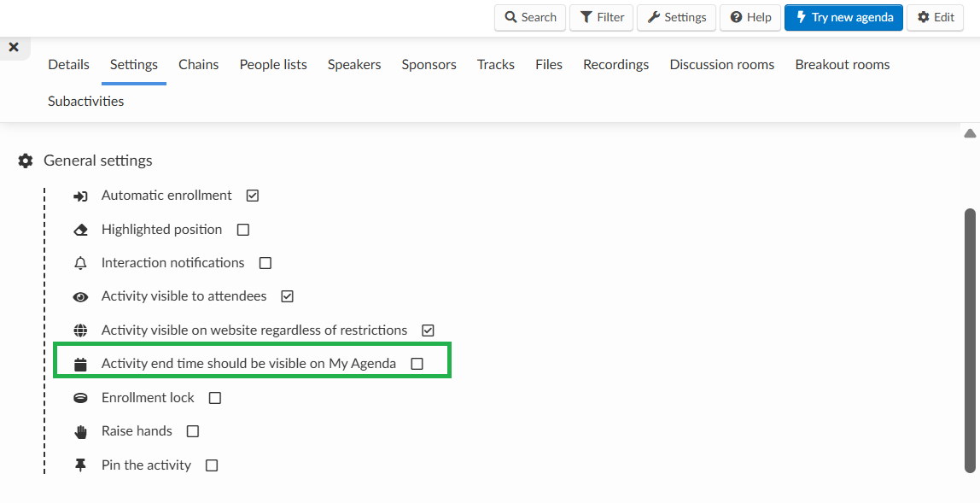Click the scrollbar up arrow

pos(970,133)
